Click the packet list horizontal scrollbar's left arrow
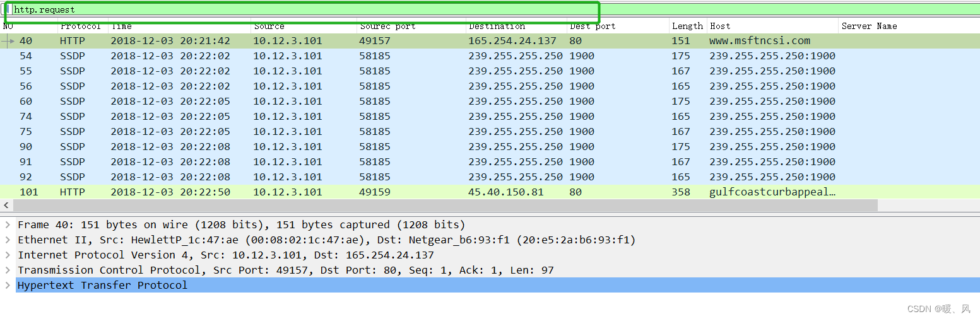Image resolution: width=980 pixels, height=319 pixels. click(6, 206)
